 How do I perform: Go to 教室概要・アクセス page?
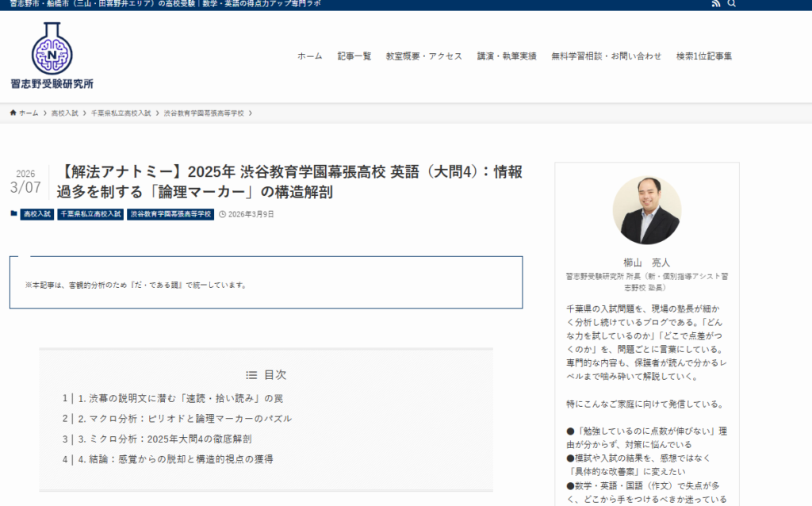(x=423, y=56)
